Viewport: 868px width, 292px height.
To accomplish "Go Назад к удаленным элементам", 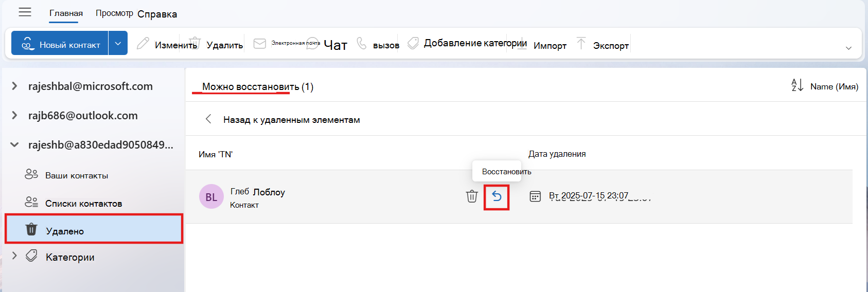I will (x=292, y=120).
